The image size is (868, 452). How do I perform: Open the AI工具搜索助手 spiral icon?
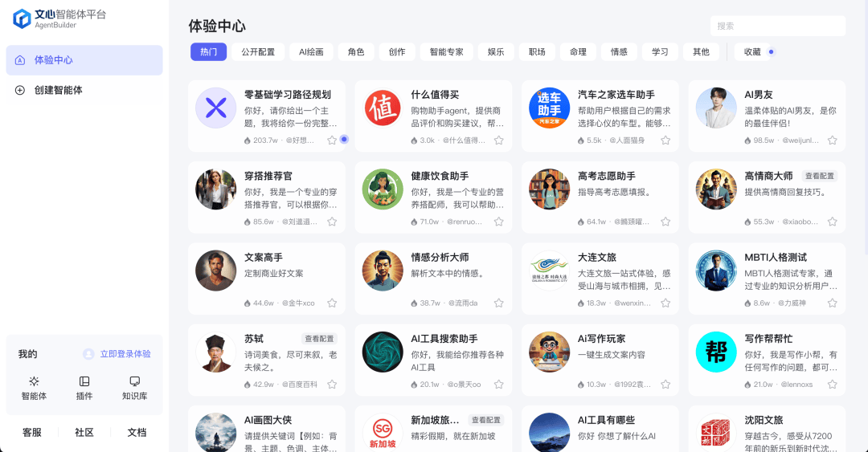[383, 352]
